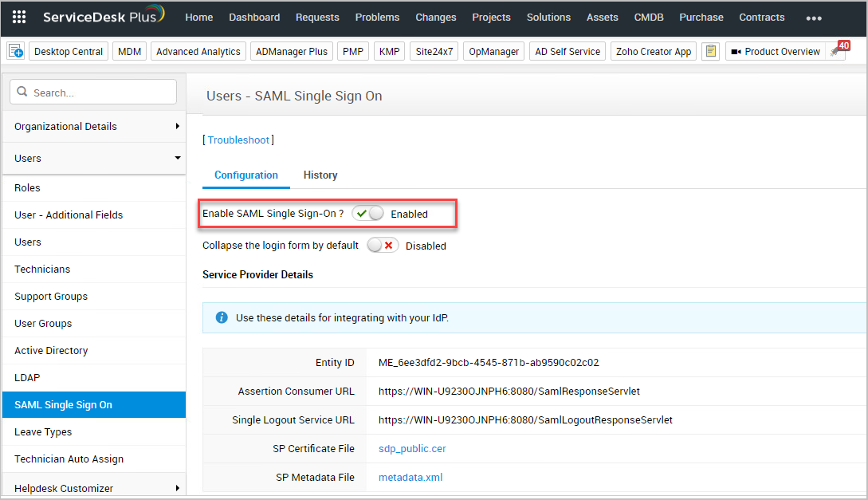
Task: Click the KMP button
Action: click(389, 52)
